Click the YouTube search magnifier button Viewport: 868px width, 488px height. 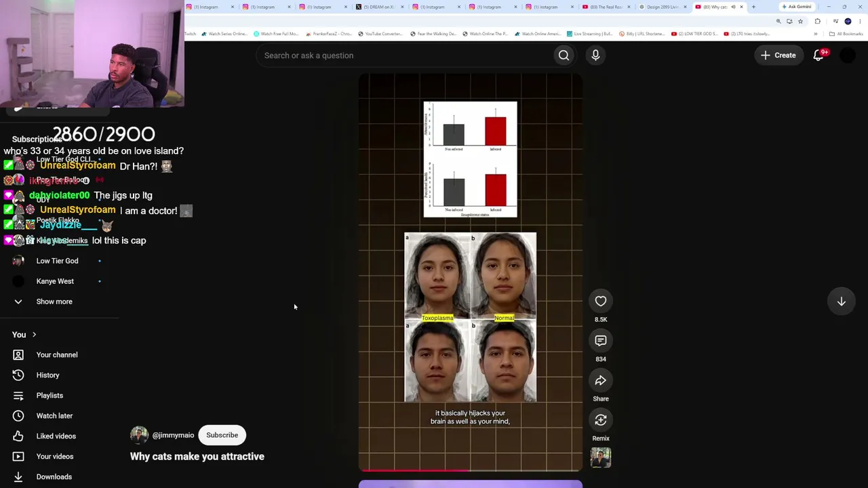tap(564, 56)
